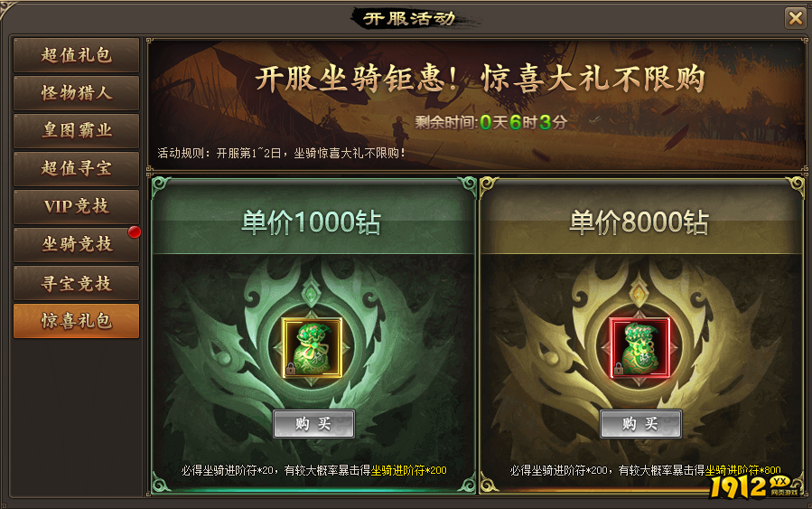The image size is (812, 509).
Task: Buy the 8000 diamond package
Action: click(640, 423)
